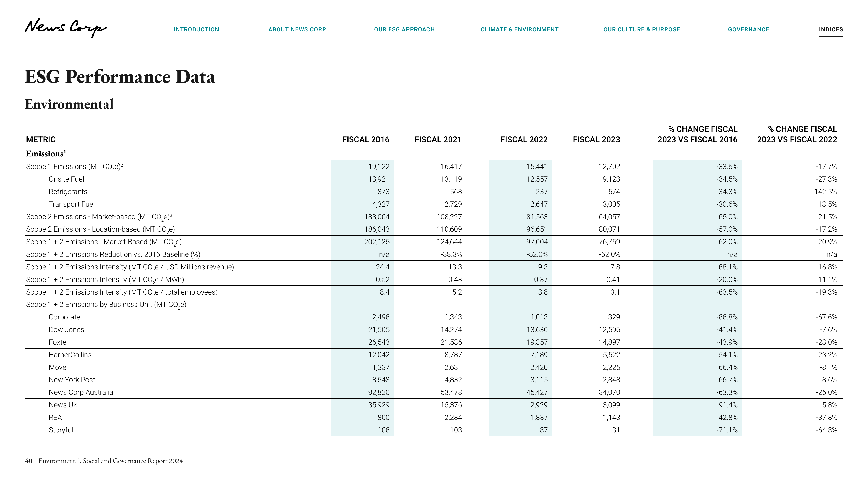This screenshot has width=868, height=488.
Task: Select Scope 2 Emissions Location-based label
Action: click(x=100, y=229)
